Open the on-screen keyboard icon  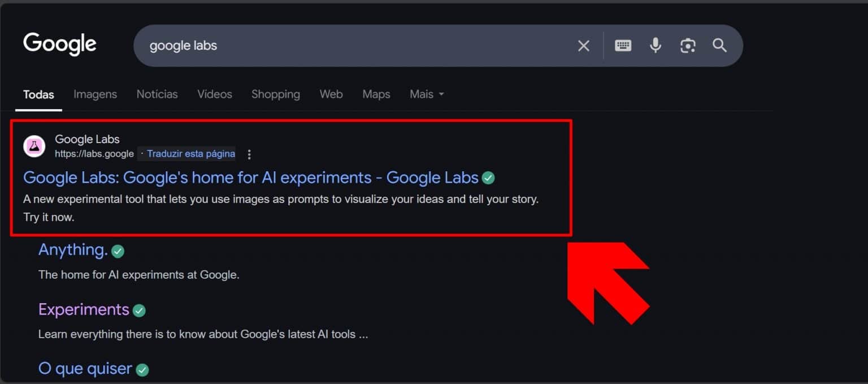(x=623, y=45)
